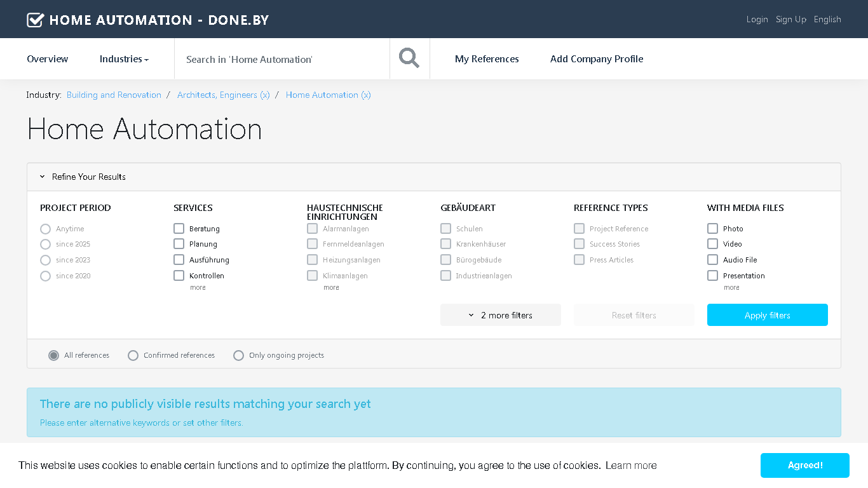Viewport: 868px width, 488px height.
Task: Click the Home Automation - Done.by site title
Action: tap(159, 20)
